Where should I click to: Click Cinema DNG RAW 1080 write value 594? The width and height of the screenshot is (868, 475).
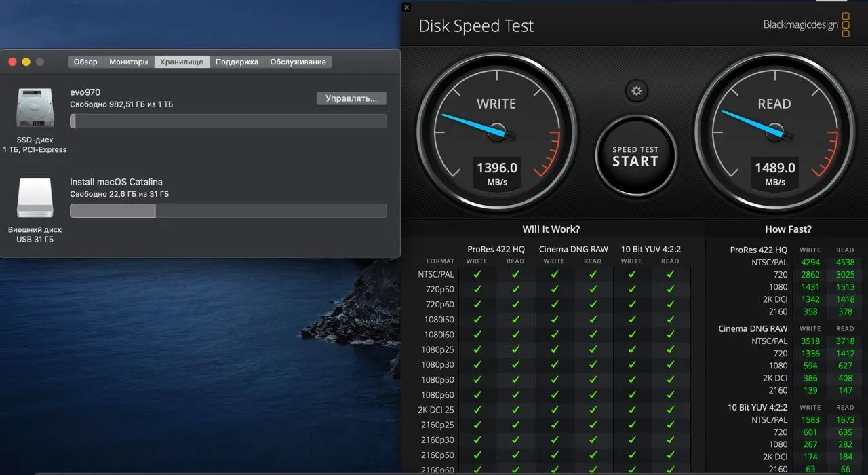tap(810, 366)
